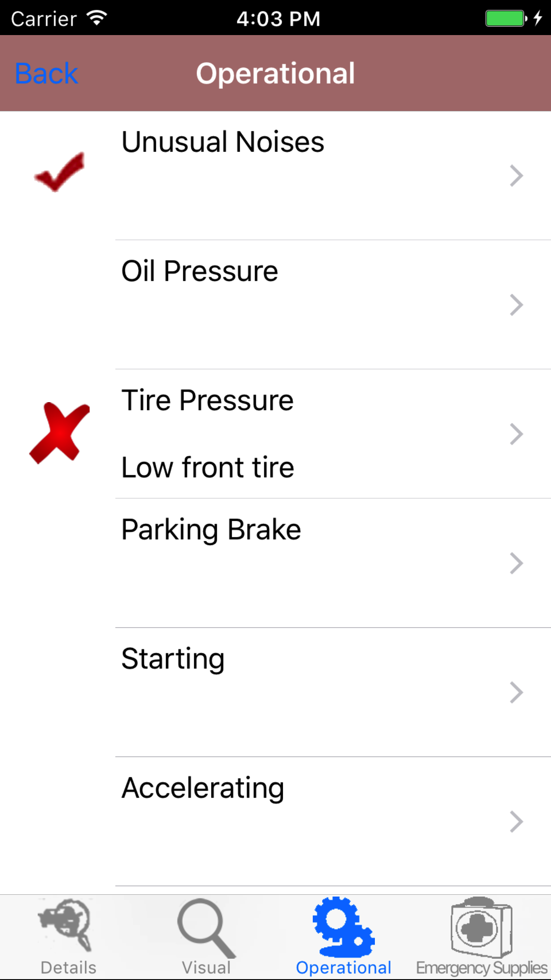The width and height of the screenshot is (551, 980).
Task: Select the "Low front tire" note
Action: point(208,467)
